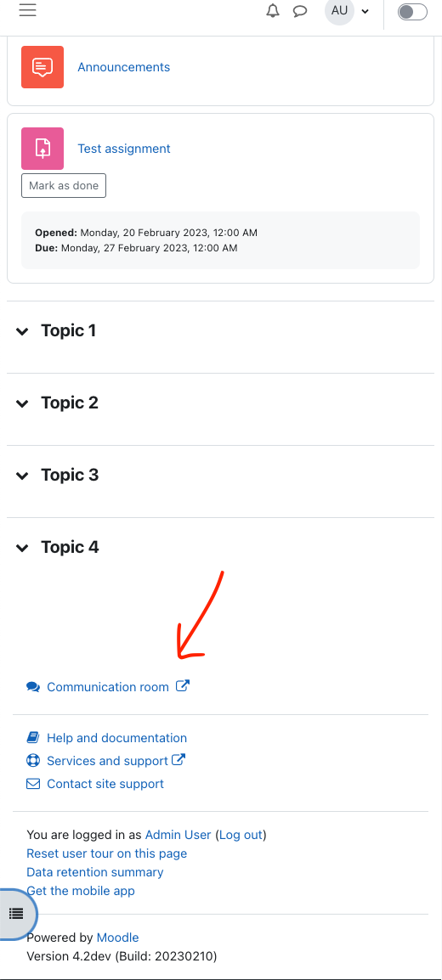The height and width of the screenshot is (980, 442).
Task: Click the Services and support lifebuoy icon
Action: (33, 761)
